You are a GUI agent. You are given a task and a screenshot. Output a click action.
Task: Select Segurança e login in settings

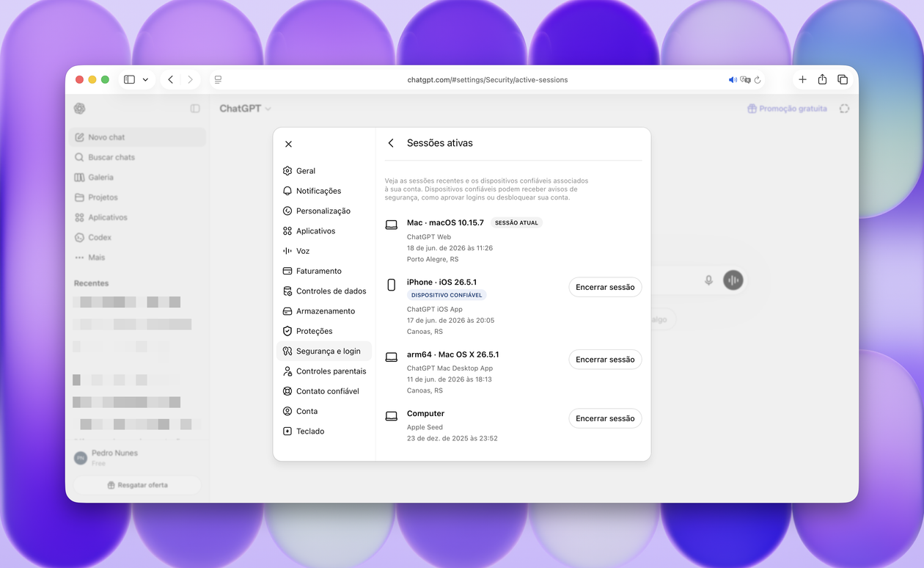click(324, 352)
